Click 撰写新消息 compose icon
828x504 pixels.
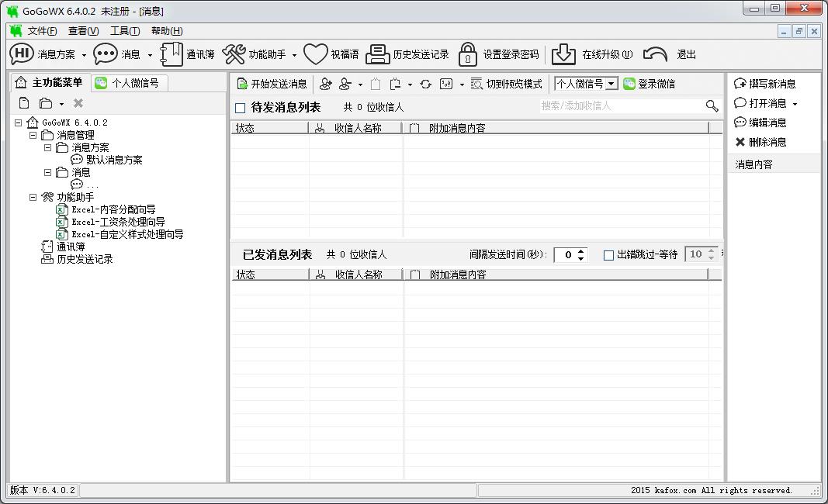coord(740,84)
